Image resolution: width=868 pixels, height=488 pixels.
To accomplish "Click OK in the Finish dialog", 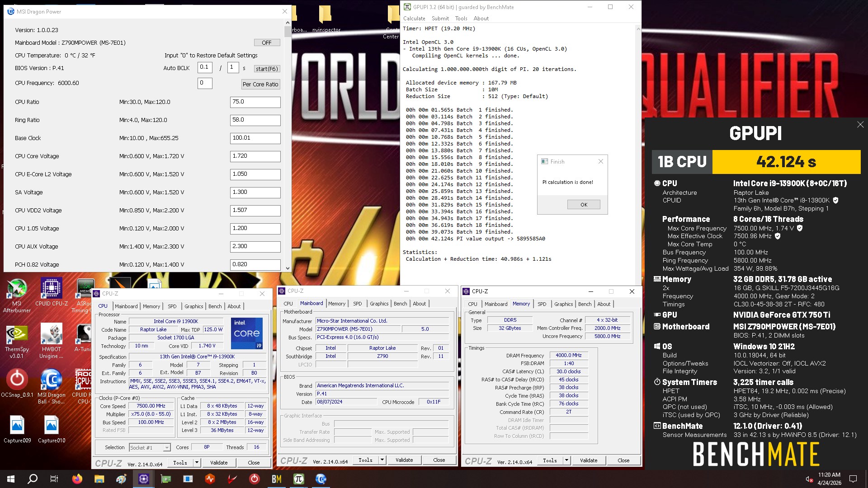I will tap(584, 205).
